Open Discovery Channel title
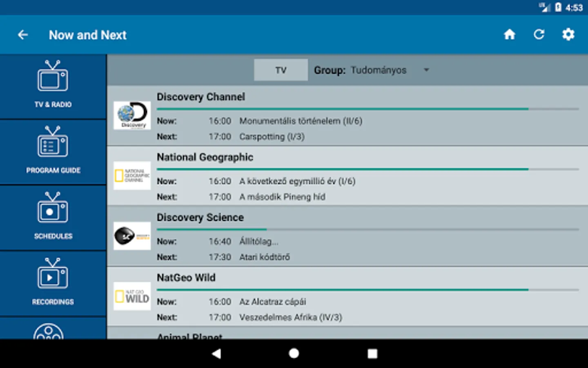The width and height of the screenshot is (588, 368). 201,97
